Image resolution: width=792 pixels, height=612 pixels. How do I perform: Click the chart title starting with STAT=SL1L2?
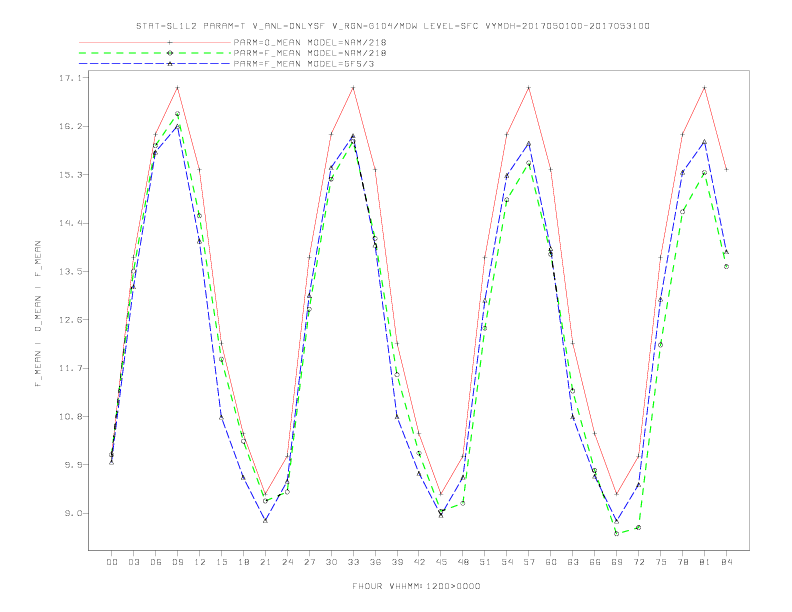coord(393,26)
